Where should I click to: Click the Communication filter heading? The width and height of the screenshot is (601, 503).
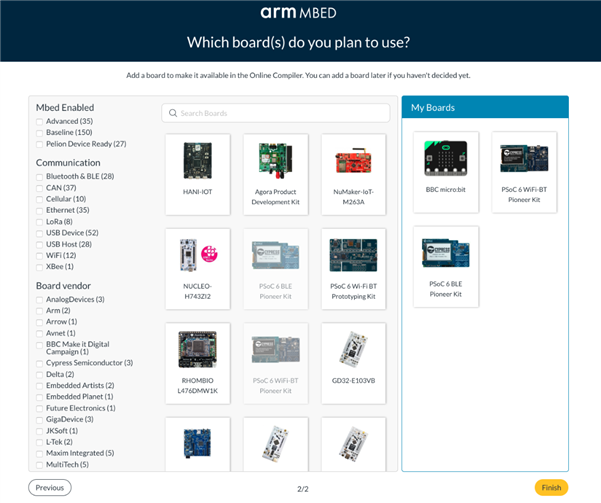click(x=68, y=163)
